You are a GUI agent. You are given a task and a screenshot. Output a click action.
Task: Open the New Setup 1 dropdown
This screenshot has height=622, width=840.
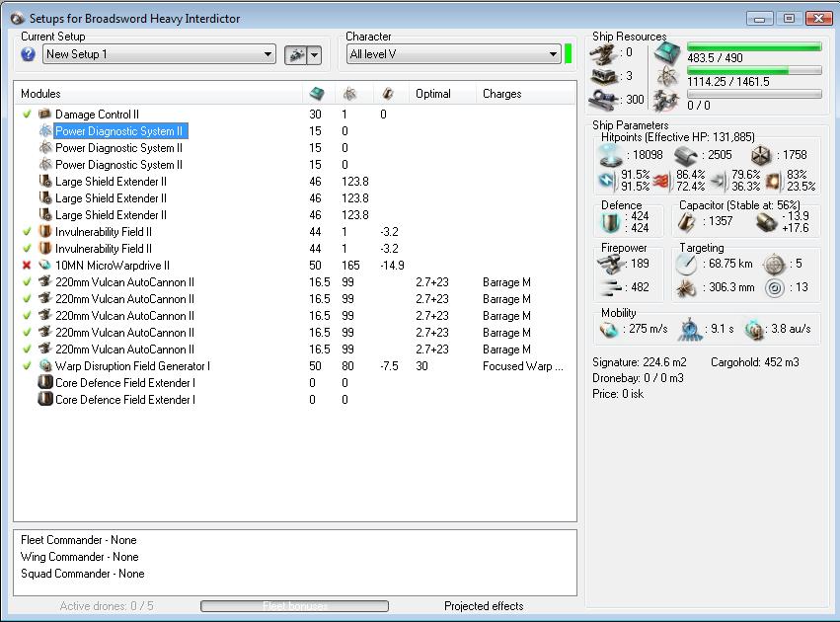[159, 54]
